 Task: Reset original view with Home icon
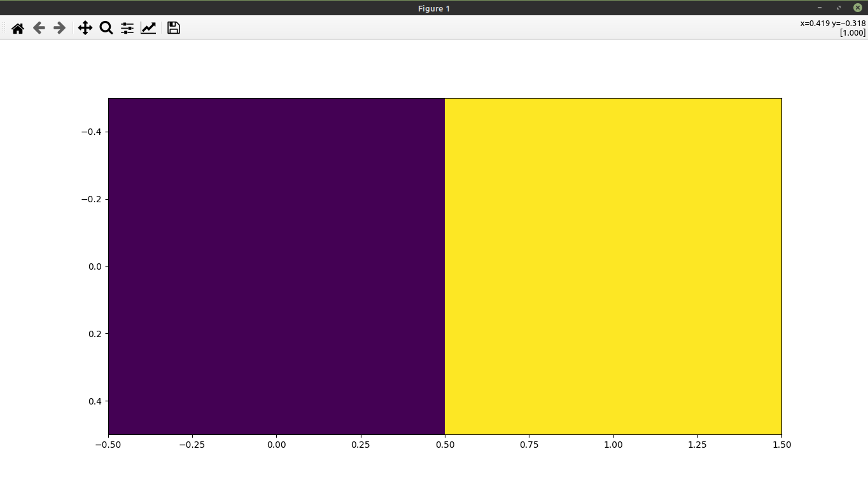point(17,28)
